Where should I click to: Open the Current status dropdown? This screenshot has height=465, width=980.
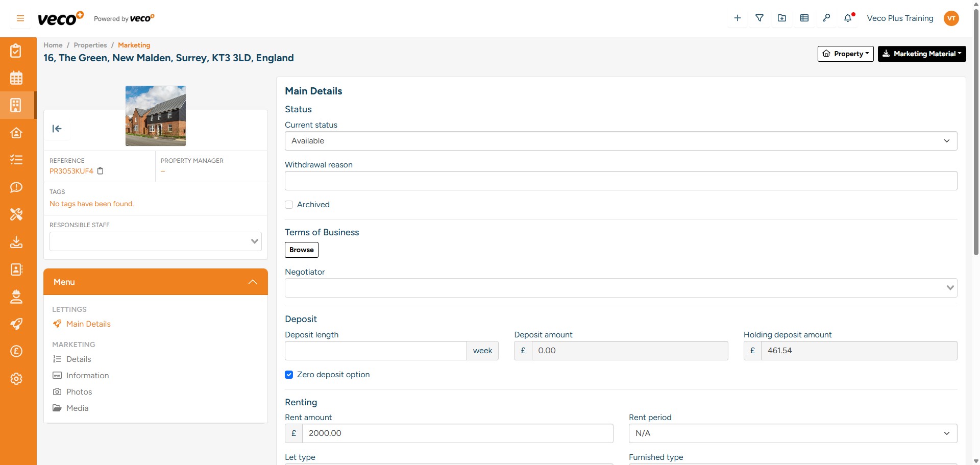pos(621,141)
